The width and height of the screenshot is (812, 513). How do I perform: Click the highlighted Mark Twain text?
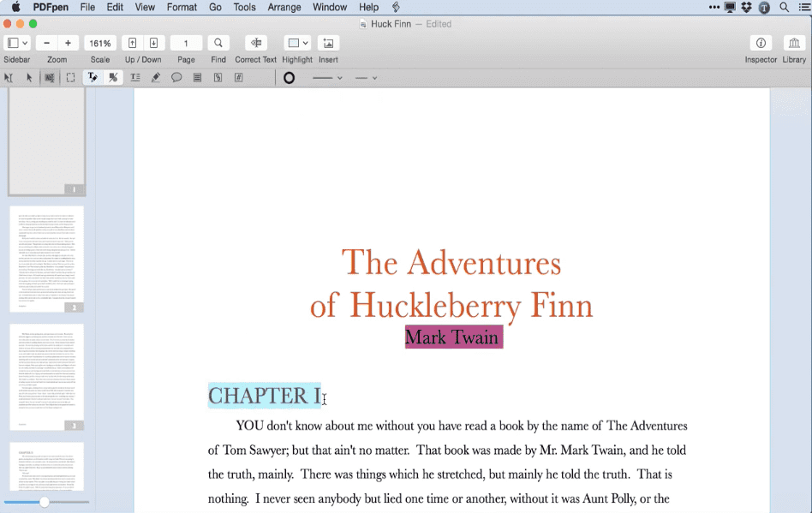tap(454, 337)
